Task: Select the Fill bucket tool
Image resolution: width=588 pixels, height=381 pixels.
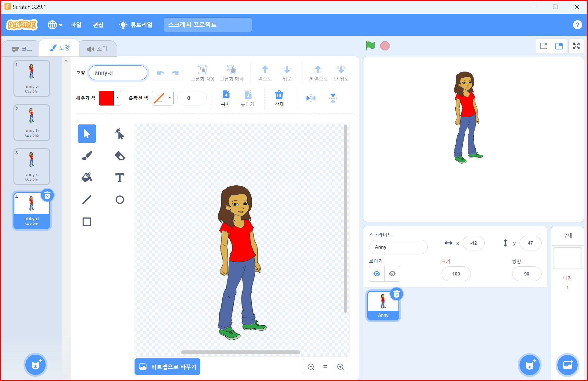Action: point(87,178)
